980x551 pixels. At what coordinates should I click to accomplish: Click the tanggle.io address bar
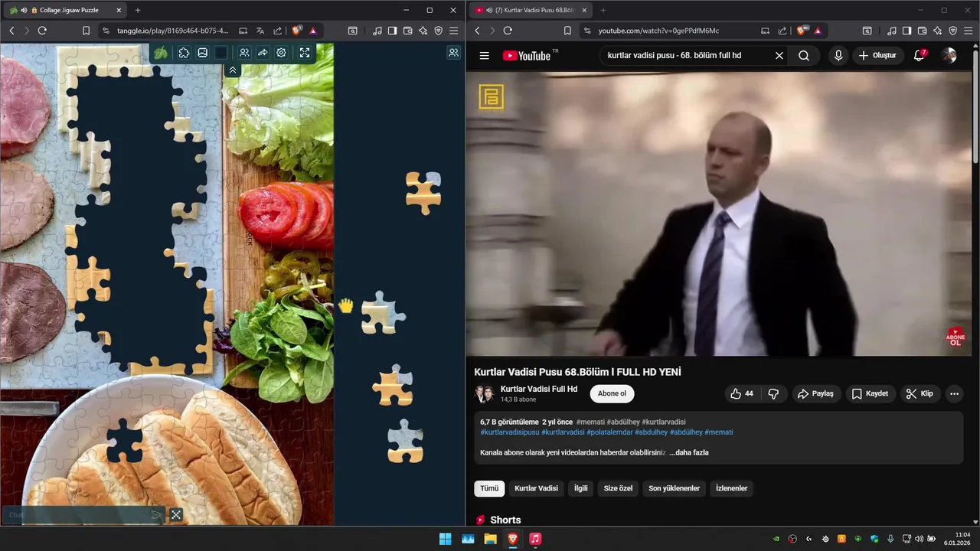(x=172, y=31)
